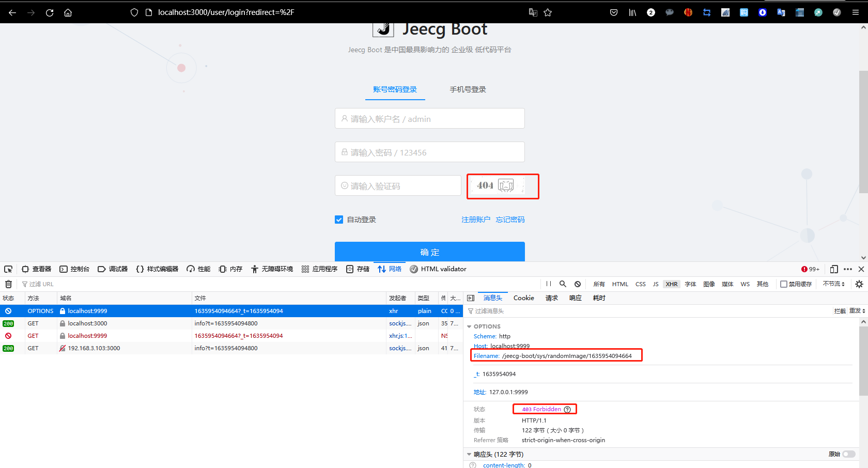Open the 不节流 throttling dropdown
868x468 pixels.
833,284
